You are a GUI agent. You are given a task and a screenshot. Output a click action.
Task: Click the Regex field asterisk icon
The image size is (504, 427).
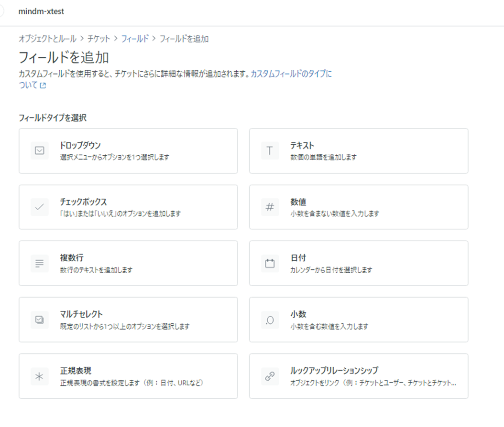pos(40,376)
